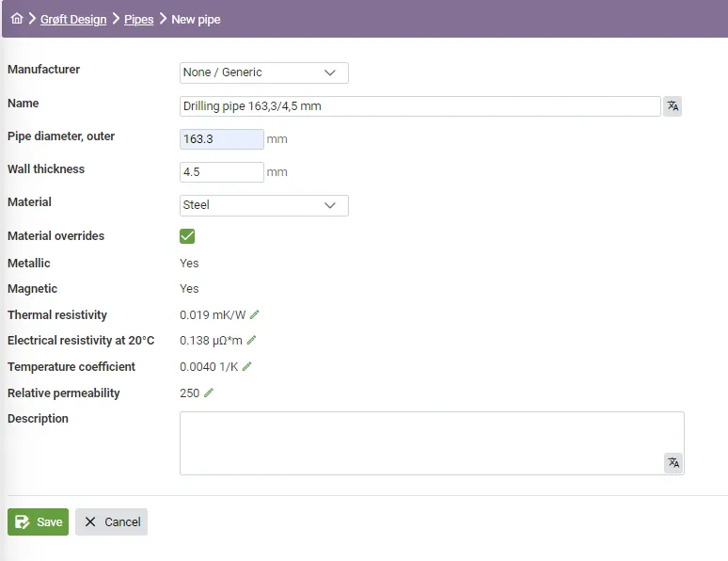Click pencil icon next to Temperature coefficient

click(x=246, y=367)
